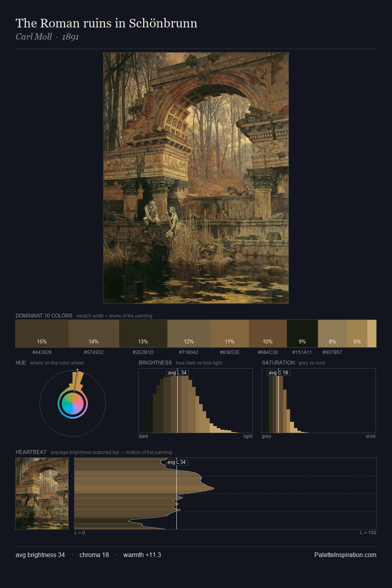The image size is (392, 588).
Task: Click the 'dark' axis label under brightness
Action: pyautogui.click(x=143, y=436)
